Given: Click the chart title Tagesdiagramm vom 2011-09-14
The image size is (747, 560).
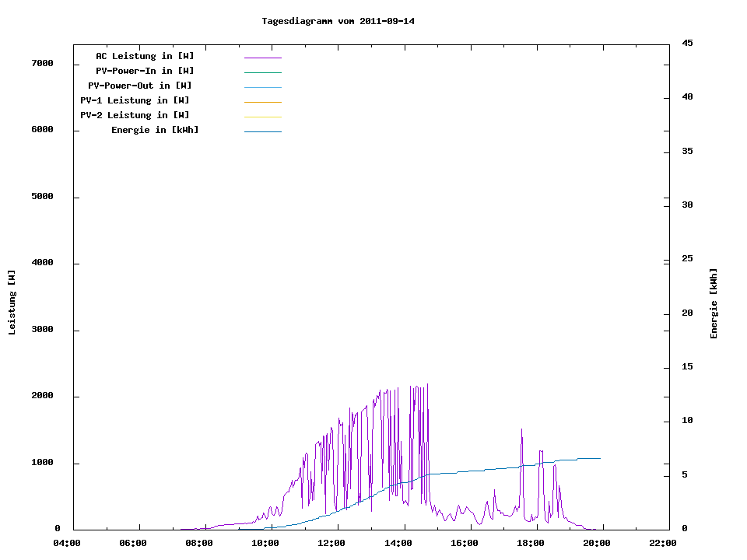Looking at the screenshot, I should click(338, 21).
